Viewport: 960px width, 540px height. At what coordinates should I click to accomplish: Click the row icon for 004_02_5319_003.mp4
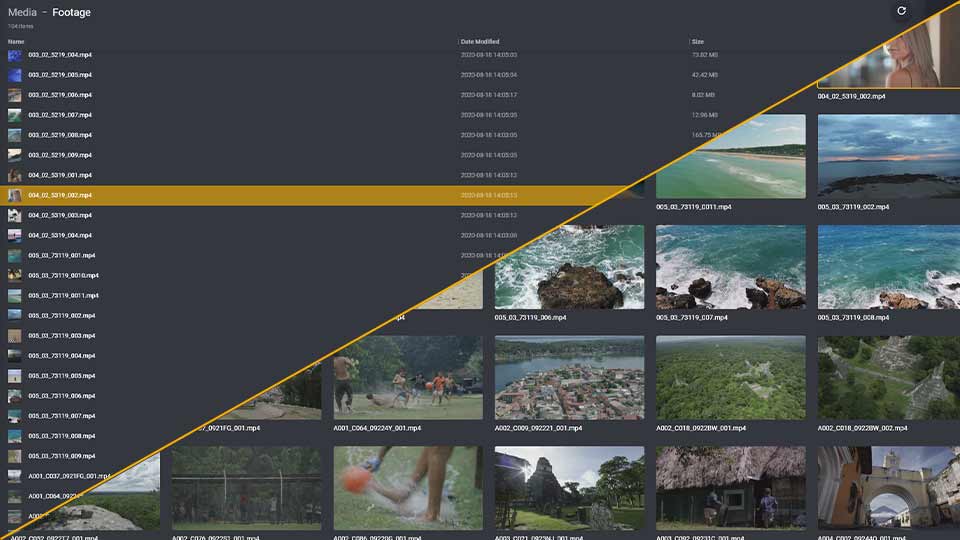[x=15, y=215]
